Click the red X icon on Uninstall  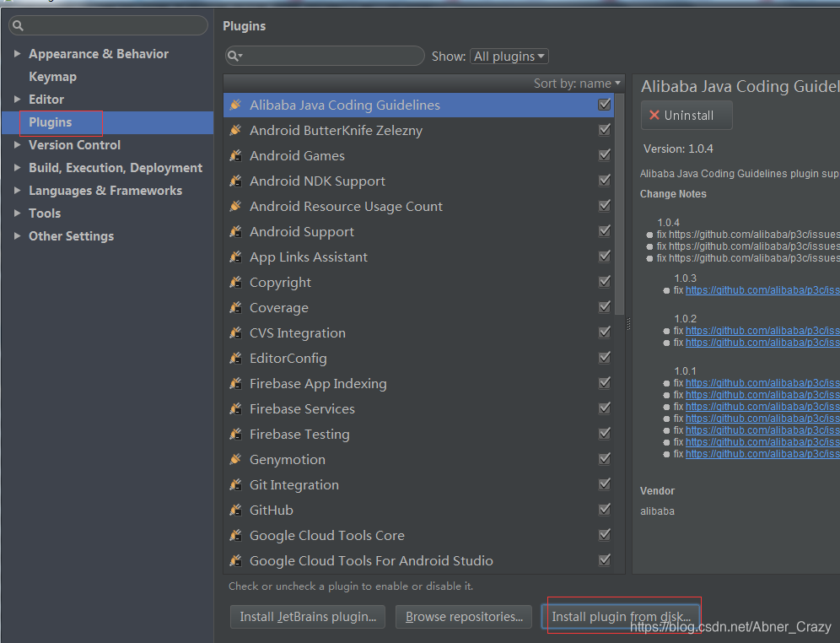click(654, 116)
